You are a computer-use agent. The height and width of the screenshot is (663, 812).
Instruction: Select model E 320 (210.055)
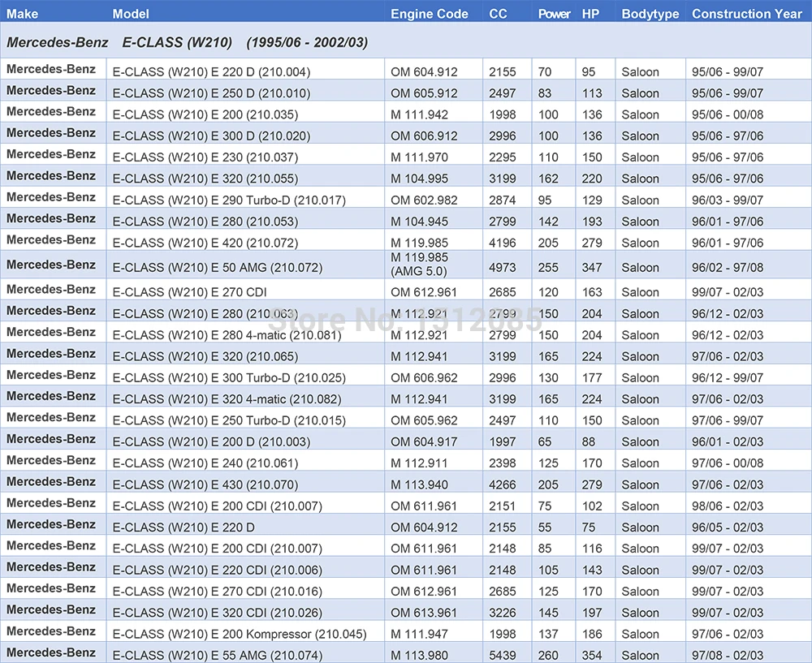tap(205, 179)
